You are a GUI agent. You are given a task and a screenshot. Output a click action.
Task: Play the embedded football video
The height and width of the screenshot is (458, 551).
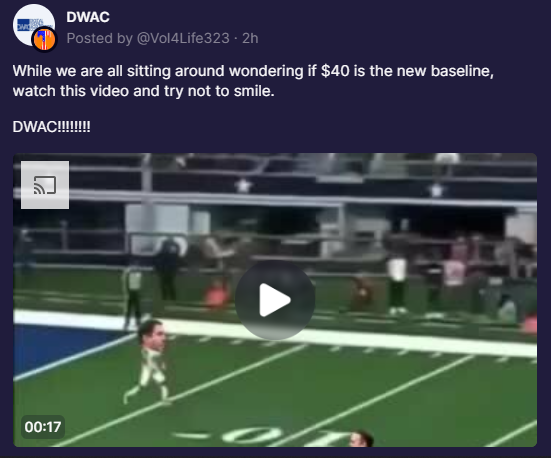click(275, 300)
